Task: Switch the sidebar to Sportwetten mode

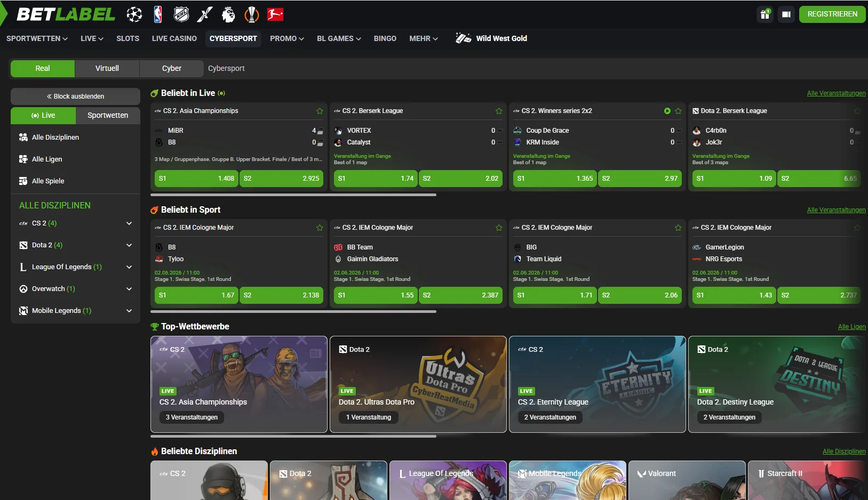Action: 108,116
